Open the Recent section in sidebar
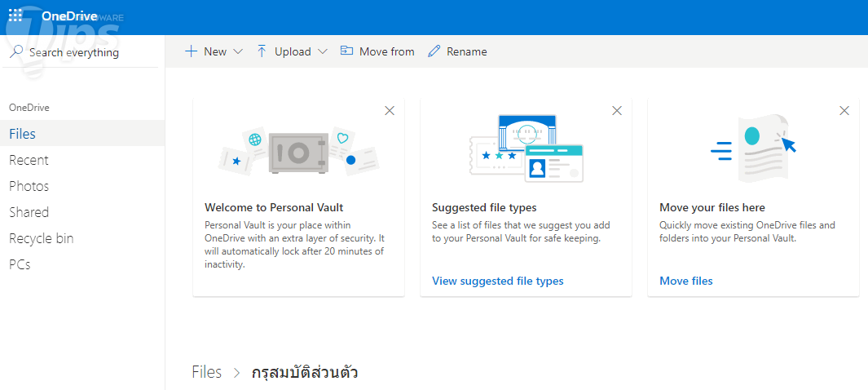Screen dimensions: 868x390 (x=29, y=160)
